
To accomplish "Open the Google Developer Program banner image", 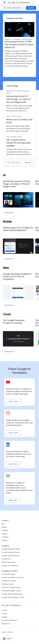I will (x=18, y=339).
